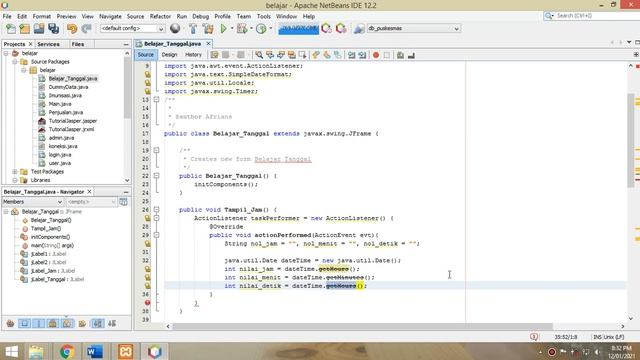Click the error mark on line 37 gutter
Viewport: 640px width, 360px height.
[x=147, y=302]
